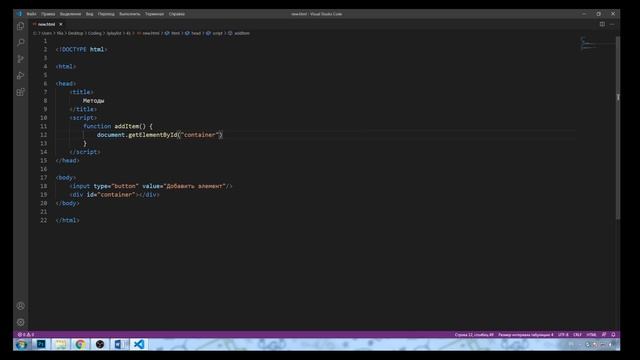
Task: Open the Выделение menu
Action: pyautogui.click(x=70, y=14)
